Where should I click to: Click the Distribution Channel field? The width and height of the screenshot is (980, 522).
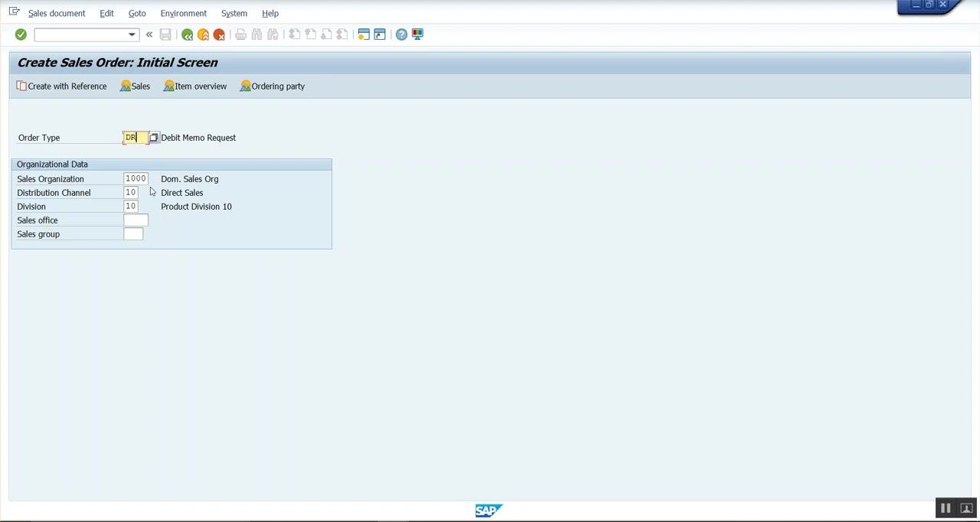pyautogui.click(x=131, y=193)
